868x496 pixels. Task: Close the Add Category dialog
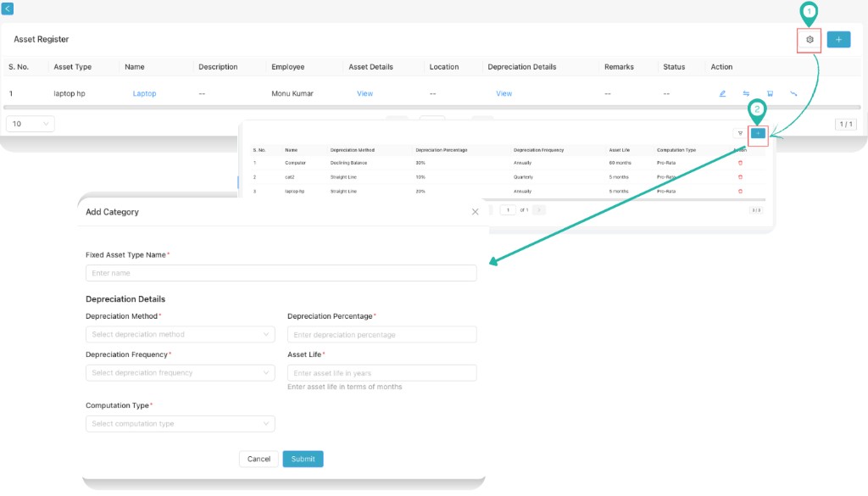[x=475, y=212]
